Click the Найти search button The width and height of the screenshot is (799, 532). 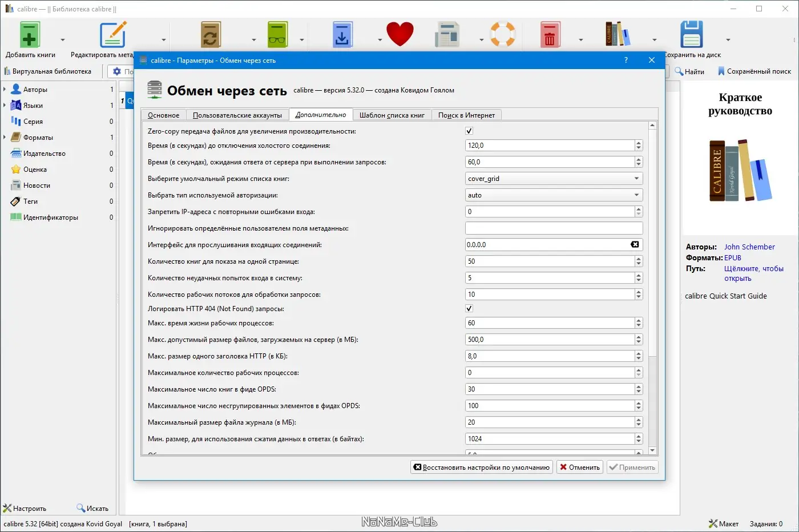[x=689, y=71]
